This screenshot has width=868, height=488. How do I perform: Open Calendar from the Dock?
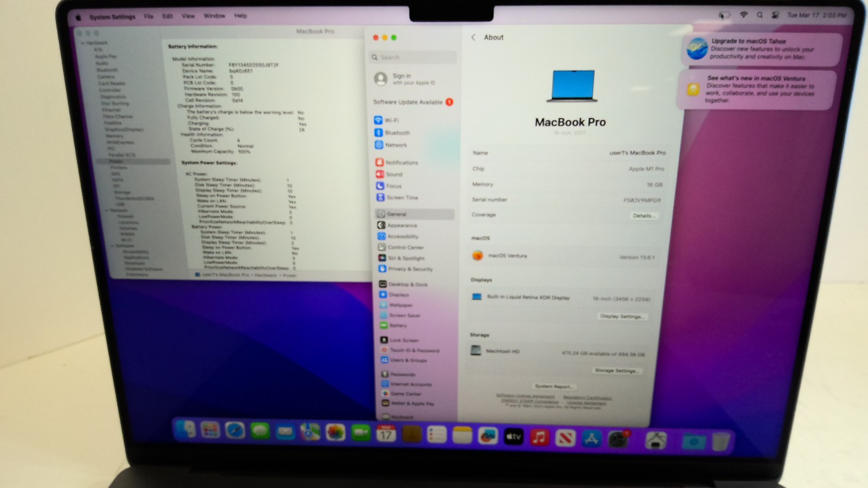tap(386, 434)
